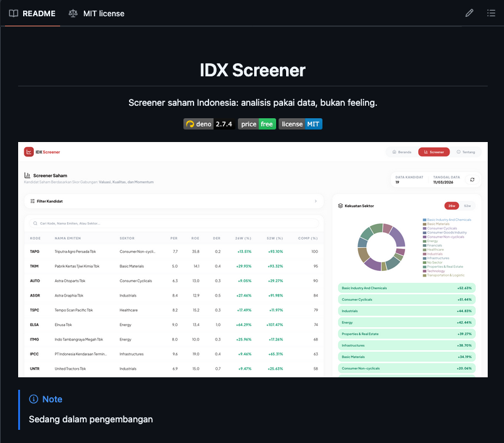Click Tempo Scan Pacific Tbk name
This screenshot has height=443, width=504.
coord(74,310)
